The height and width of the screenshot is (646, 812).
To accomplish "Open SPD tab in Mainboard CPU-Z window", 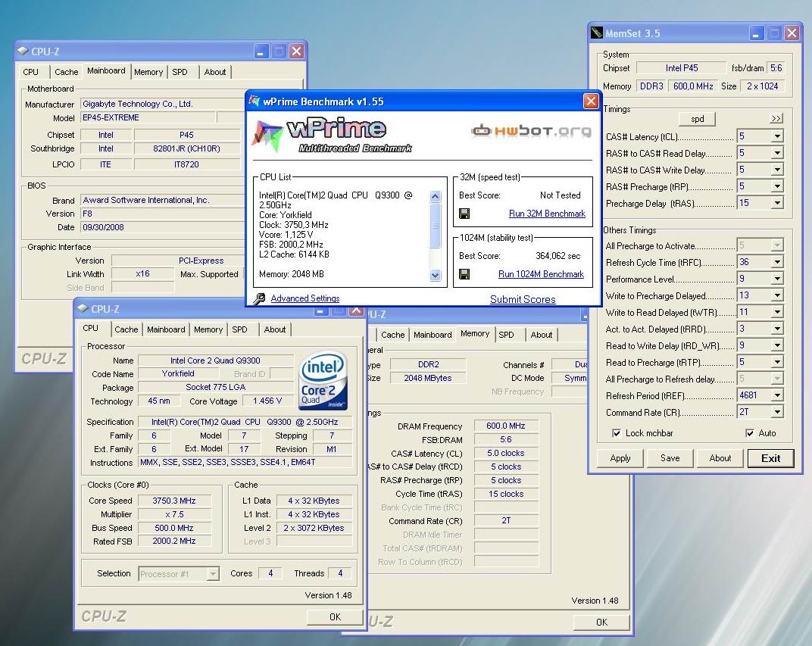I will (x=180, y=72).
